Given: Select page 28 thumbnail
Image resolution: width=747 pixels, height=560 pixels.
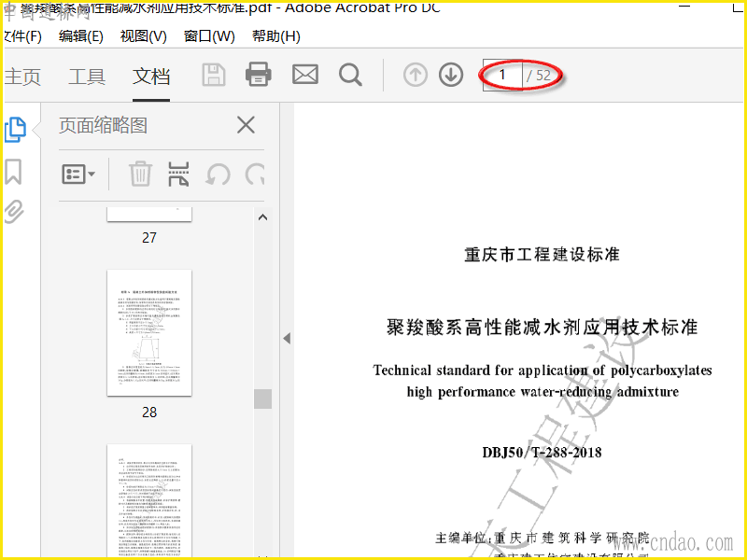Looking at the screenshot, I should [149, 332].
